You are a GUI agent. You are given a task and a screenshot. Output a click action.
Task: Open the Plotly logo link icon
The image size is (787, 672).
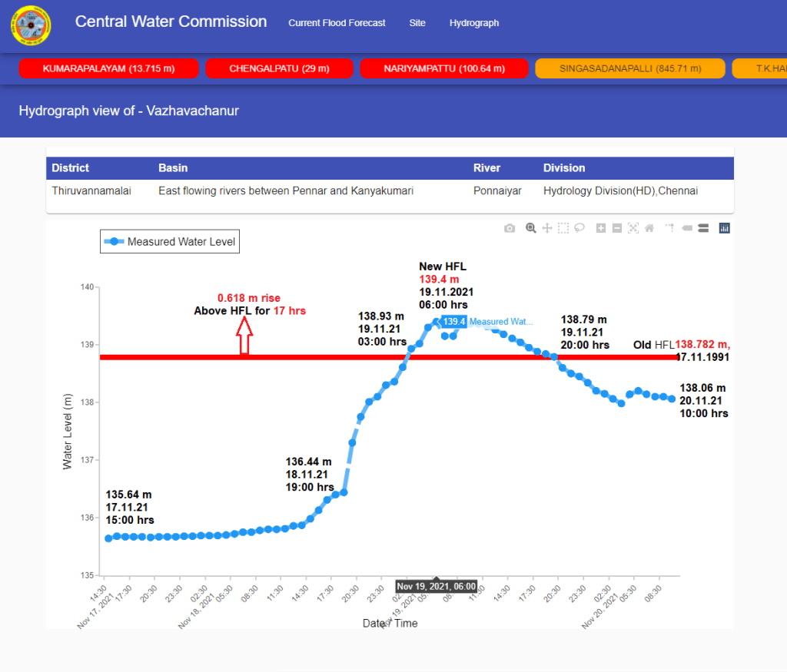click(x=724, y=228)
